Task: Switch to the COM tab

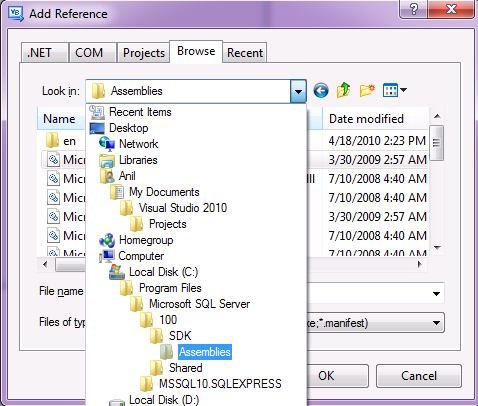Action: tap(93, 53)
